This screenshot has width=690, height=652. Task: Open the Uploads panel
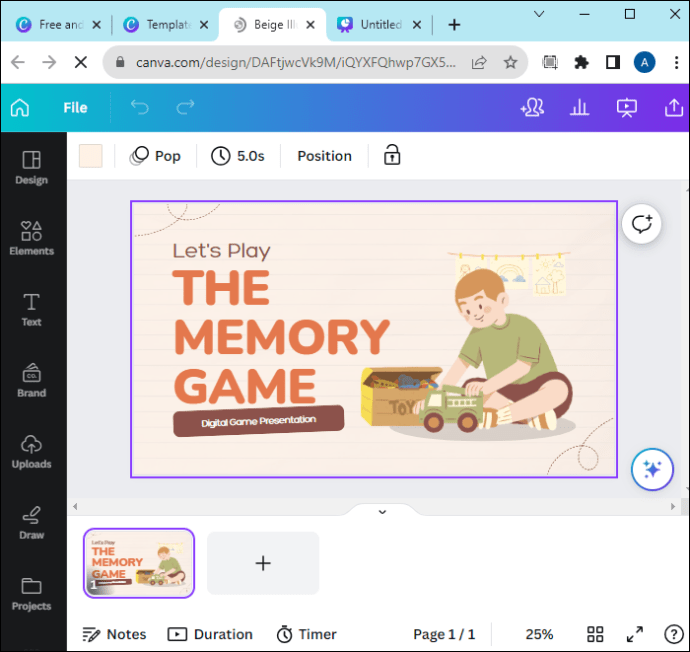click(32, 452)
